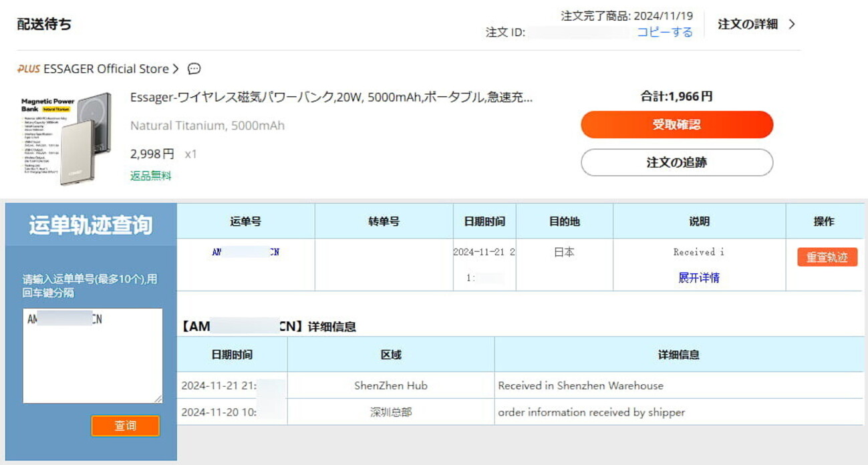Click the text area resize handle
The height and width of the screenshot is (465, 868).
158,399
